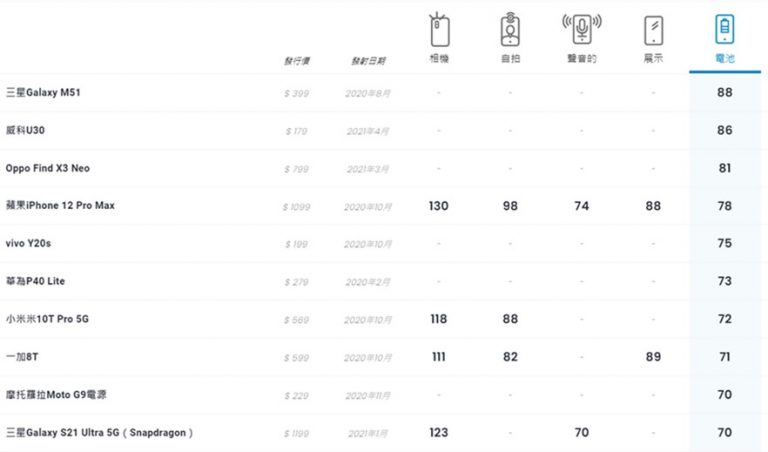Sort by launch date column header
The width and height of the screenshot is (768, 452).
click(368, 61)
